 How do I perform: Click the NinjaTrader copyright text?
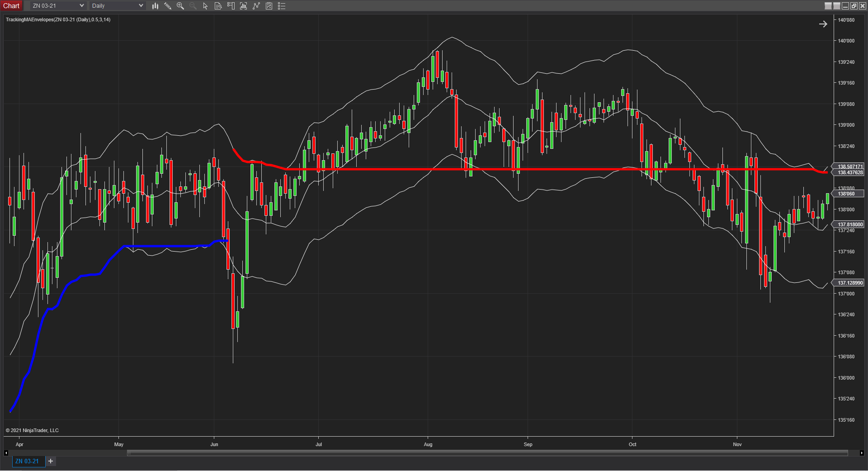(x=32, y=430)
